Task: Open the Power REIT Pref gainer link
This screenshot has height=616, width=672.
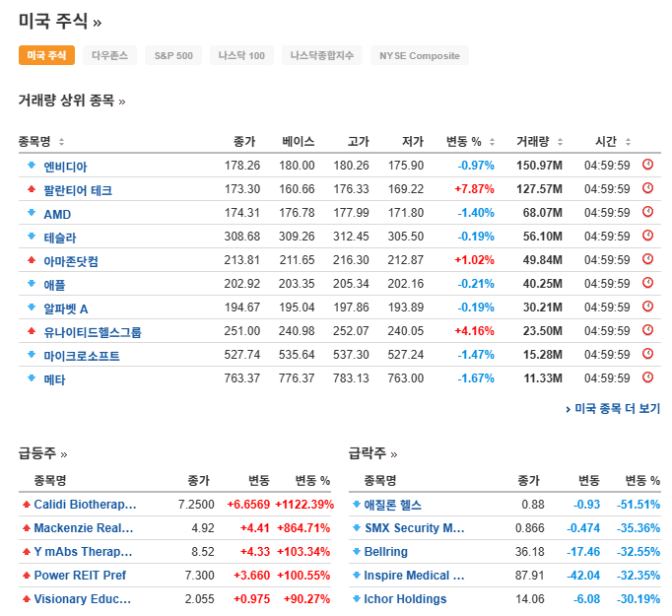Action: [x=80, y=576]
